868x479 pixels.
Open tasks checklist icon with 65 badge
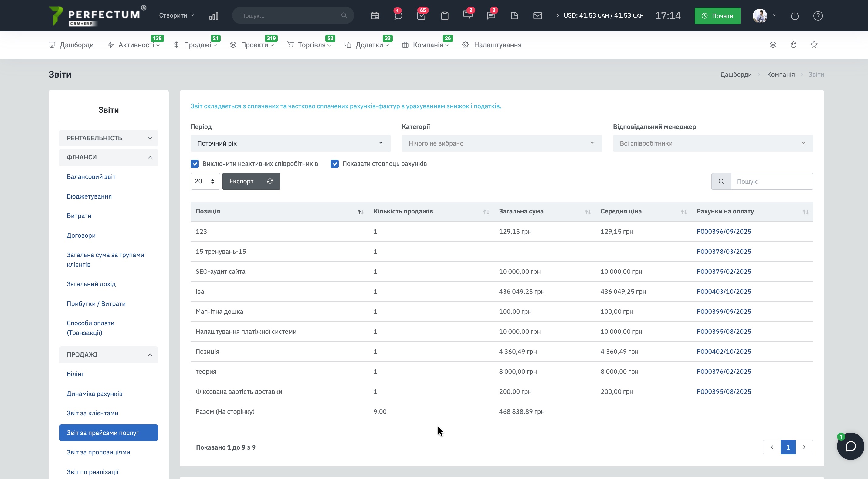point(421,16)
